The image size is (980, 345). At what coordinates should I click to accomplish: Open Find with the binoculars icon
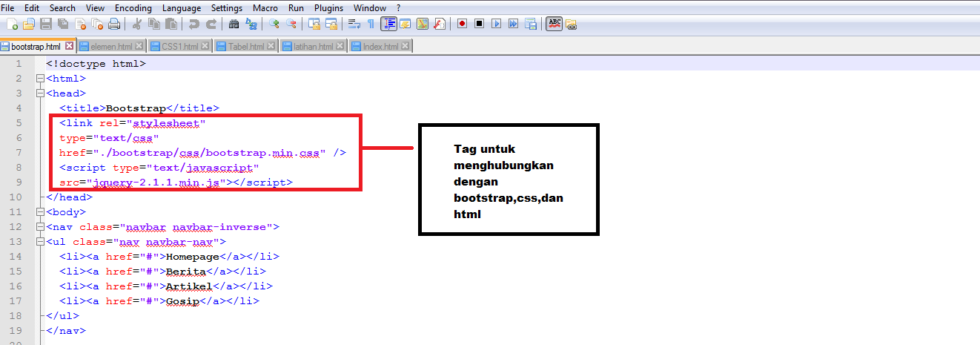[234, 24]
